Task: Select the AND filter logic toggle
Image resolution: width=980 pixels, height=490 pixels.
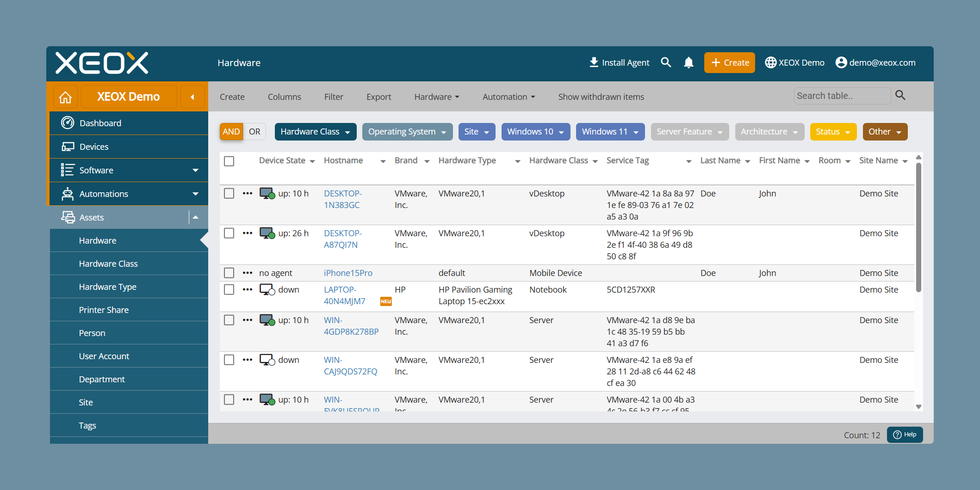Action: tap(231, 132)
